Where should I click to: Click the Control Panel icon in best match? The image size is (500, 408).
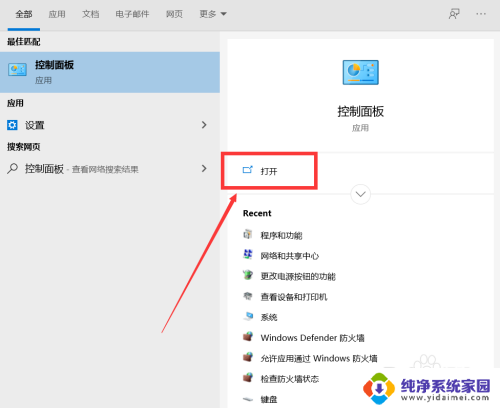[x=17, y=70]
